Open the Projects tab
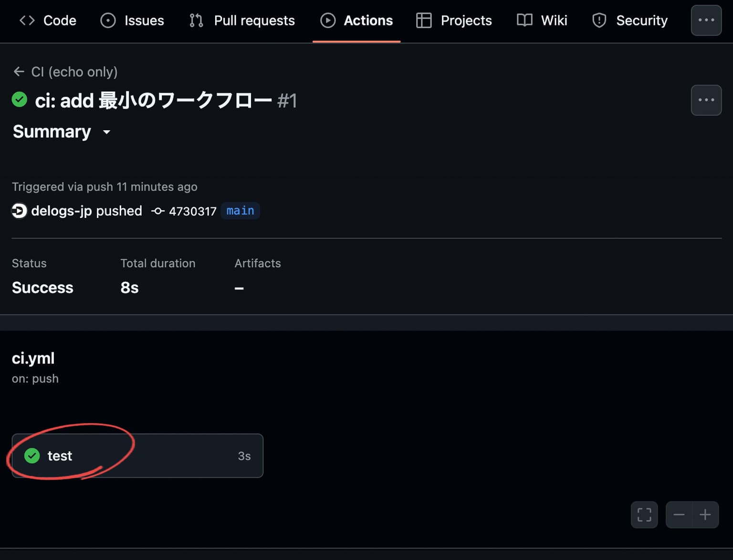This screenshot has height=560, width=733. (454, 21)
